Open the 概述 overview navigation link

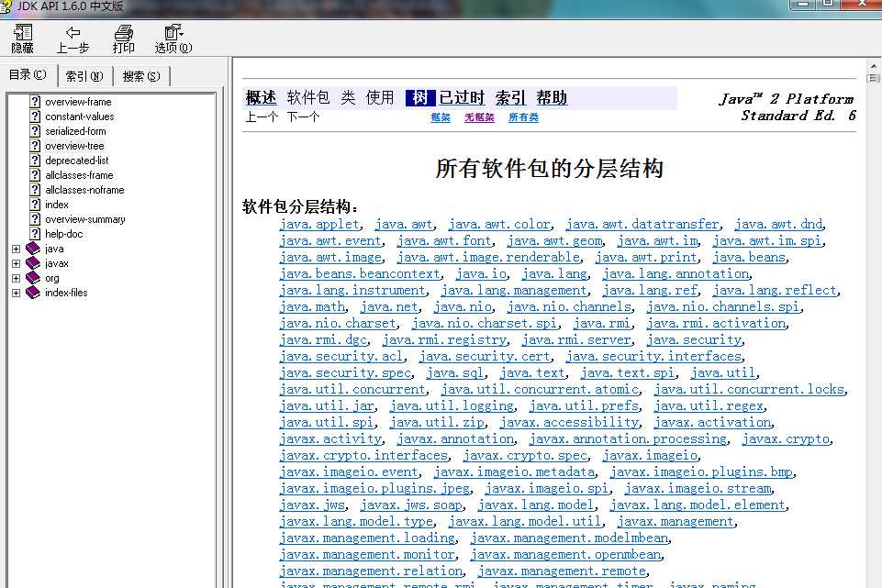tap(261, 98)
